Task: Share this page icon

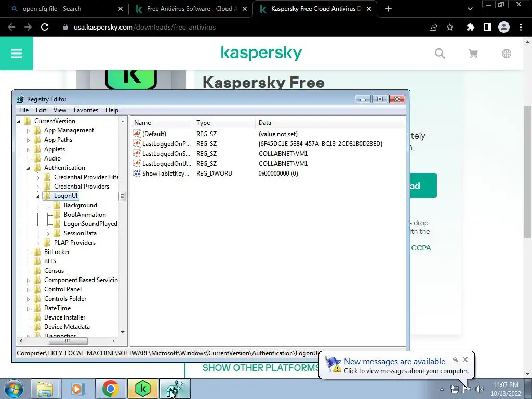Action: [433, 27]
